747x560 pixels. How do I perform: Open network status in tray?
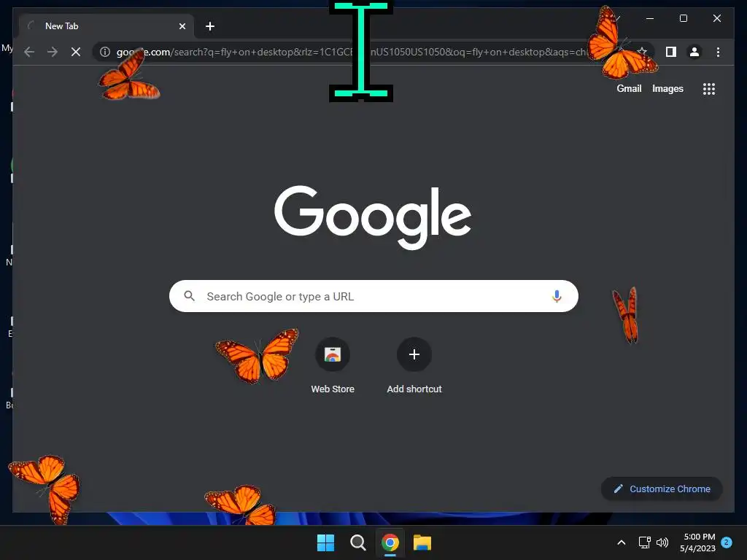644,542
